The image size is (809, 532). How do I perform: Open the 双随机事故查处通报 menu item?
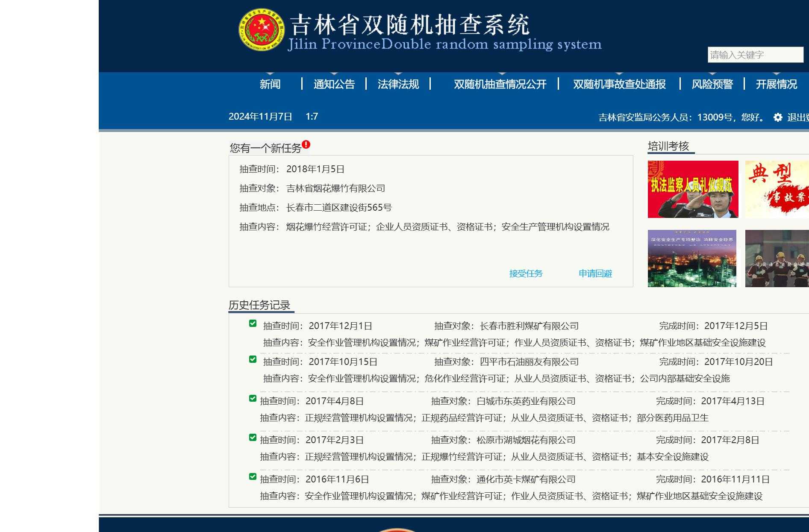618,85
